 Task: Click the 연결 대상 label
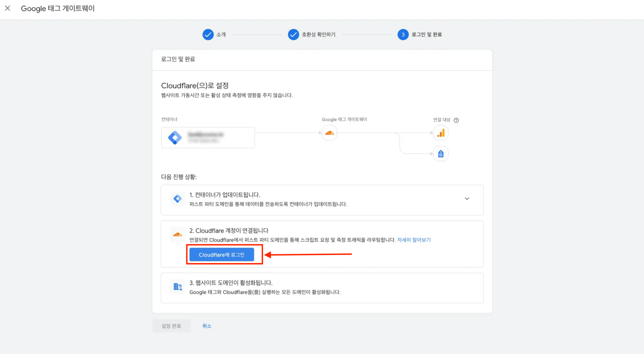(442, 120)
